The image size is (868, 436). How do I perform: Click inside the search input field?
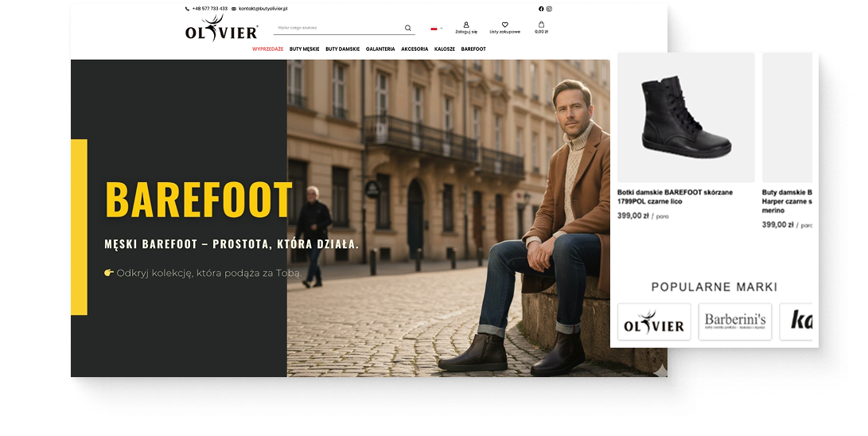coord(334,28)
